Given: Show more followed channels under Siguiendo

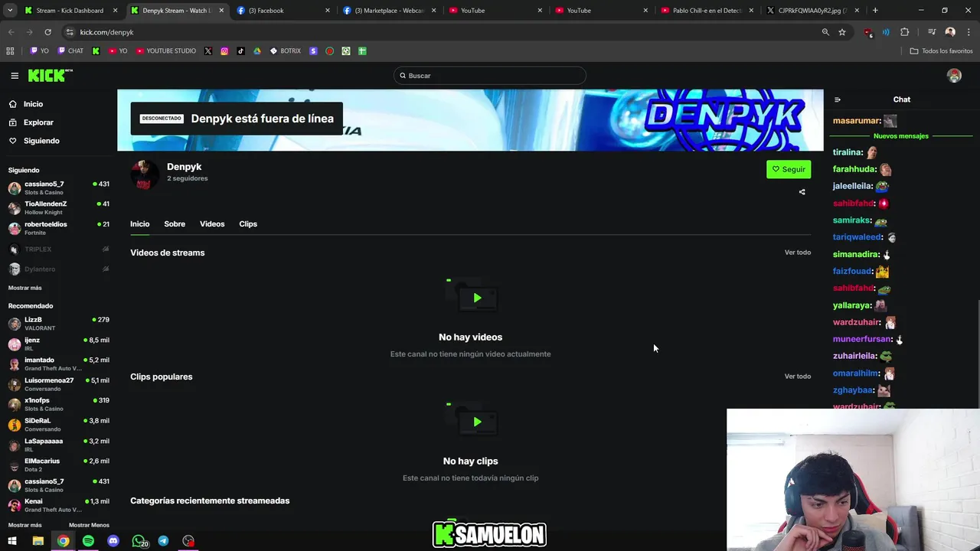Looking at the screenshot, I should point(24,288).
